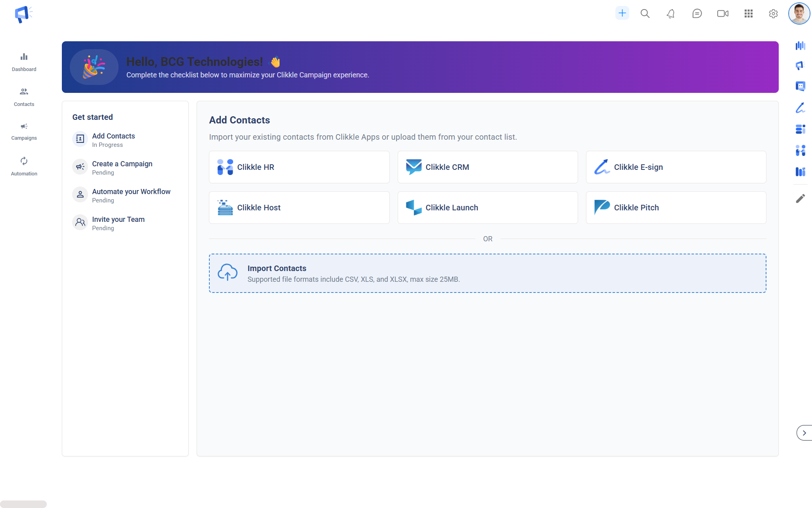Click the Import Contacts upload area

click(x=487, y=273)
